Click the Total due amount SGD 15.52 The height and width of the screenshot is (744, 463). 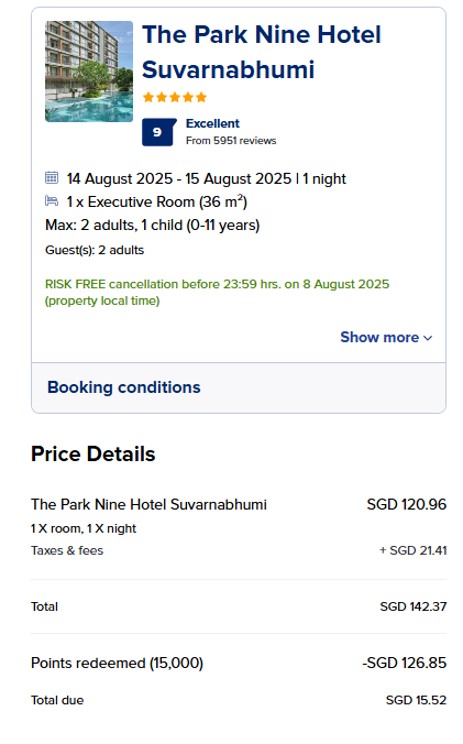click(416, 700)
